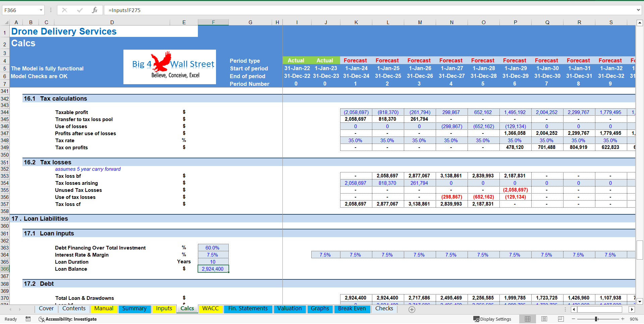Screen dimensions: 644x324
Task: Open the Graphs sheet tab
Action: tap(320, 309)
